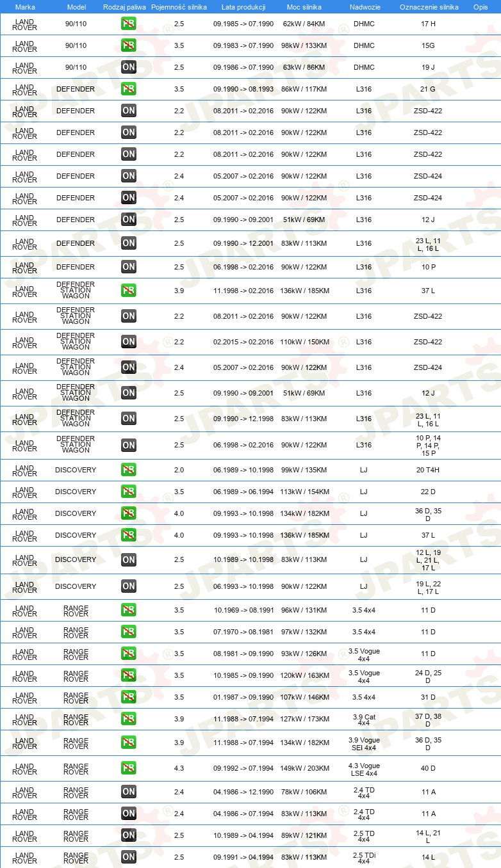Click the petrol fuel icon for engine 15G
501x868 pixels.
[129, 45]
